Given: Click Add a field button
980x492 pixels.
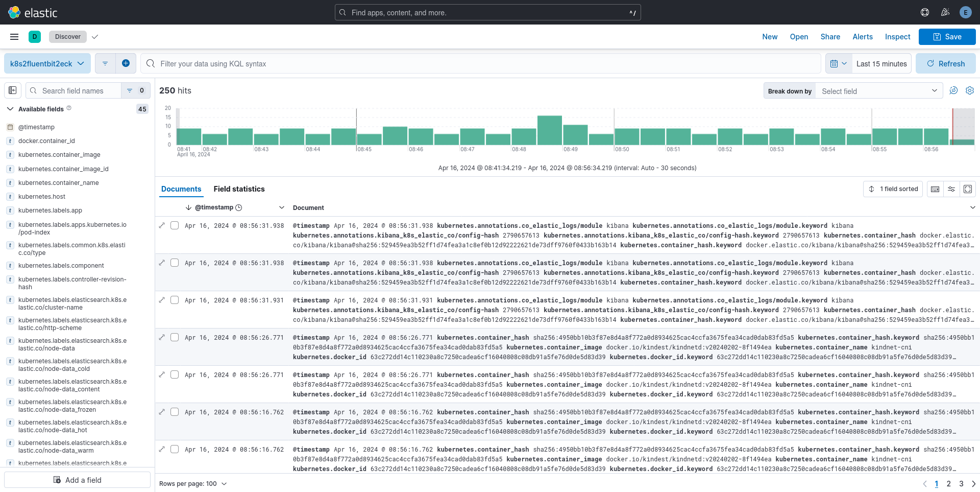Looking at the screenshot, I should point(78,480).
